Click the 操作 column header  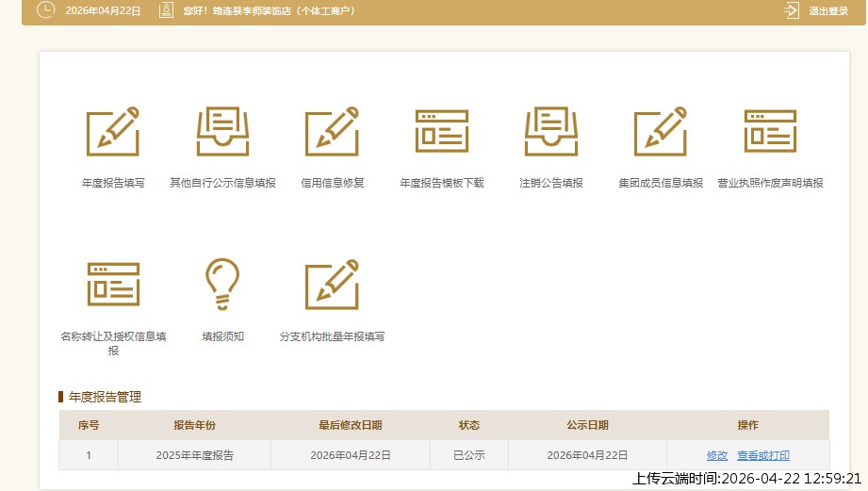tap(748, 425)
